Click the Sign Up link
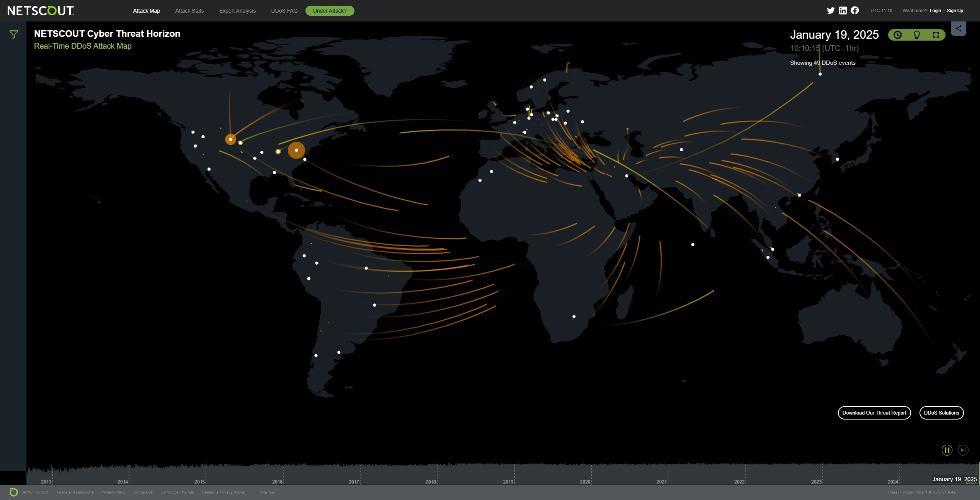The height and width of the screenshot is (500, 980). 955,11
